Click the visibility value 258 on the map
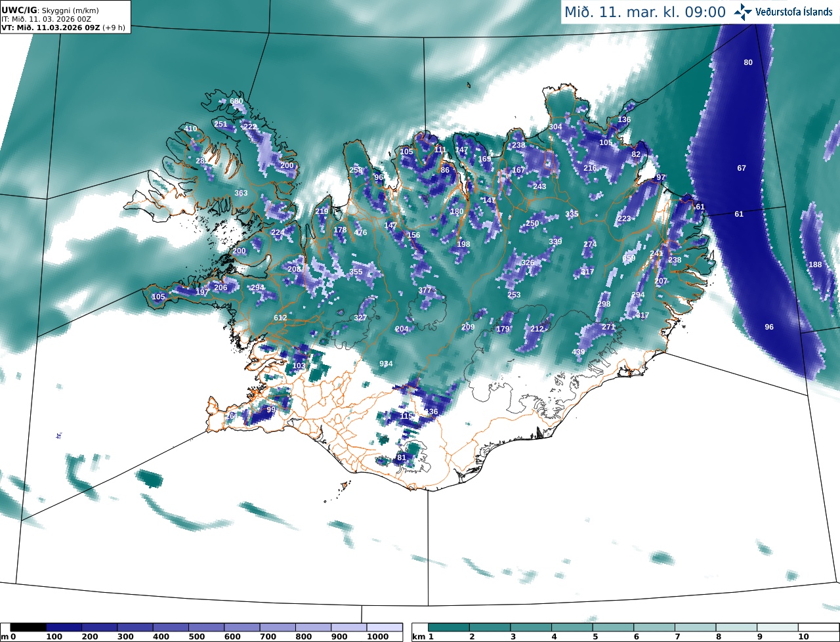The height and width of the screenshot is (642, 840). (356, 170)
